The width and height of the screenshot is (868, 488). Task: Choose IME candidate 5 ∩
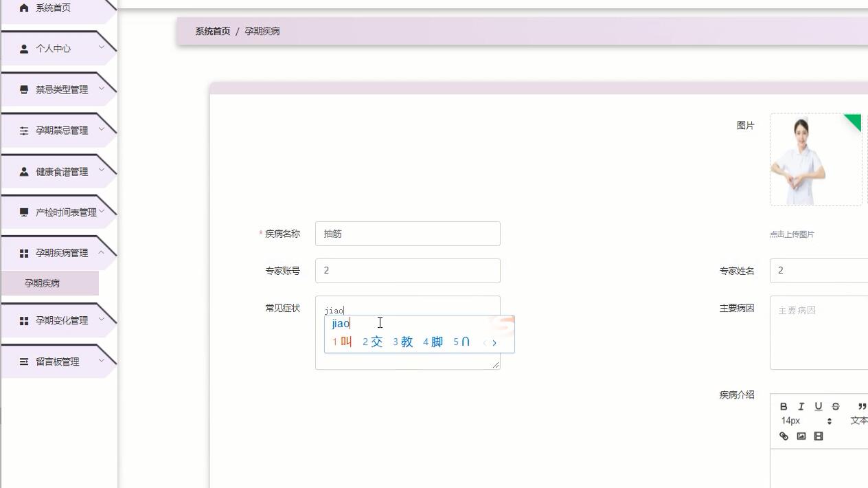click(462, 342)
